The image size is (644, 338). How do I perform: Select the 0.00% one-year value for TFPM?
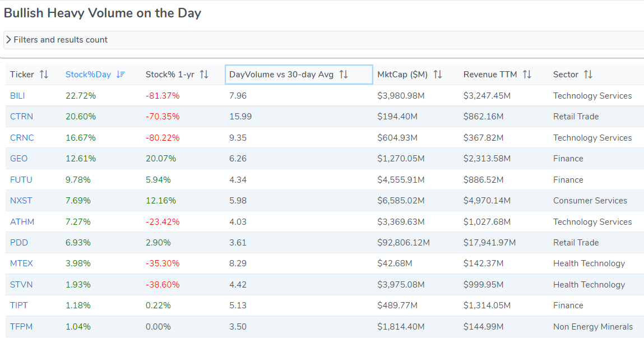pyautogui.click(x=158, y=327)
